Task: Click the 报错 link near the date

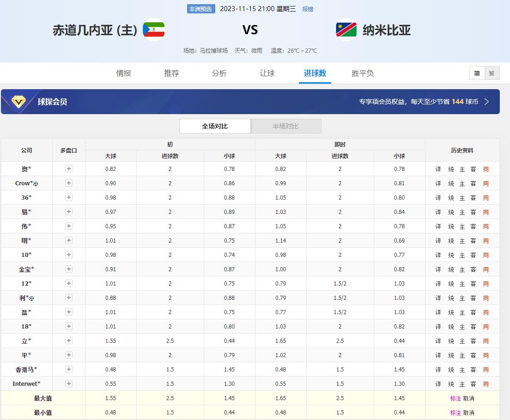Action: coord(308,9)
